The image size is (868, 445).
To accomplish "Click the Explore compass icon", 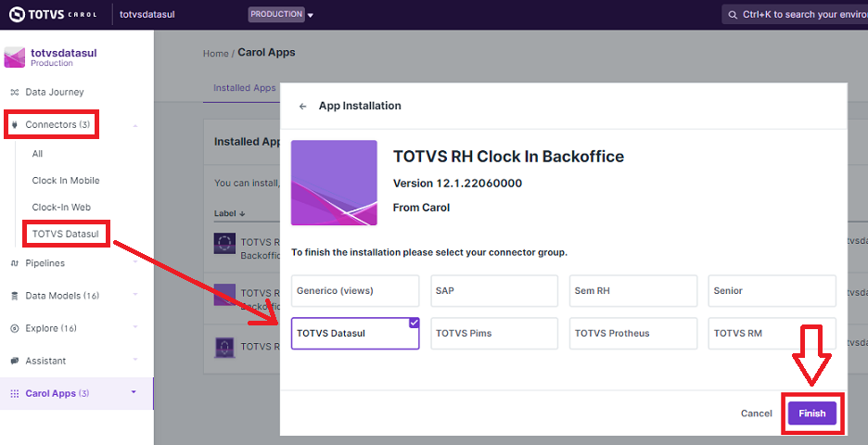I will (15, 328).
